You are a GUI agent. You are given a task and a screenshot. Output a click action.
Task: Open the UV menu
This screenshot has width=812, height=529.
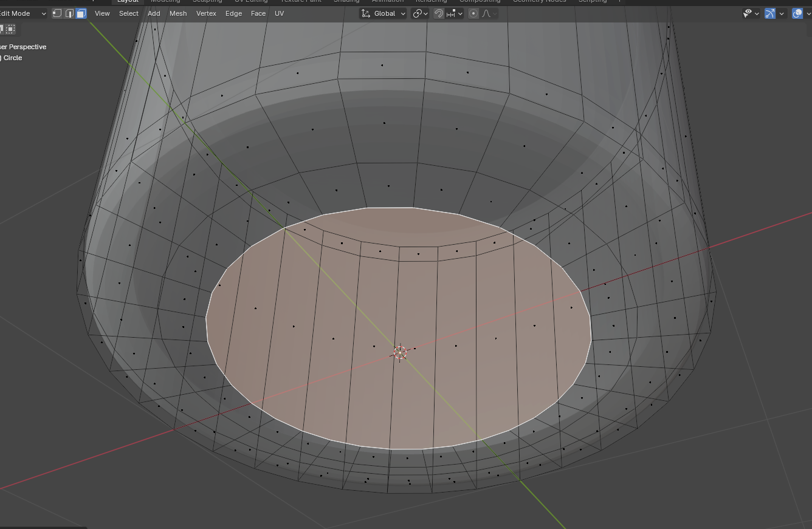279,13
